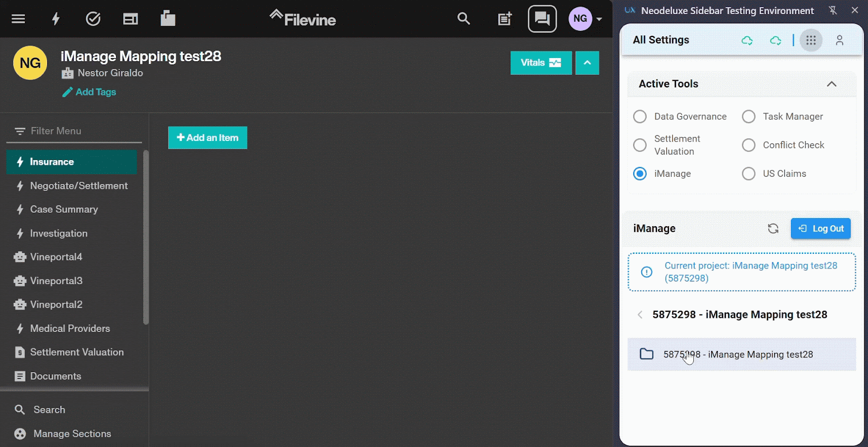Click the lightning bolt activity icon in top bar
The width and height of the screenshot is (868, 447).
[x=55, y=19]
